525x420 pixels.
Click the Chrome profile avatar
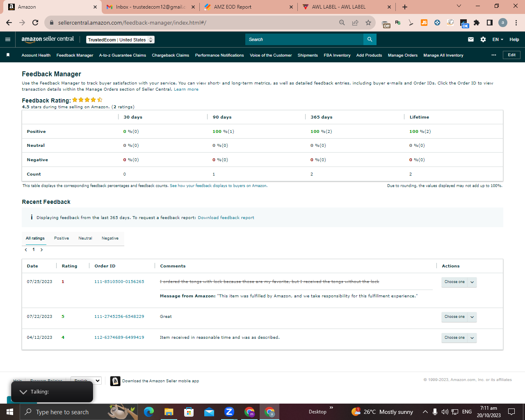pyautogui.click(x=503, y=23)
